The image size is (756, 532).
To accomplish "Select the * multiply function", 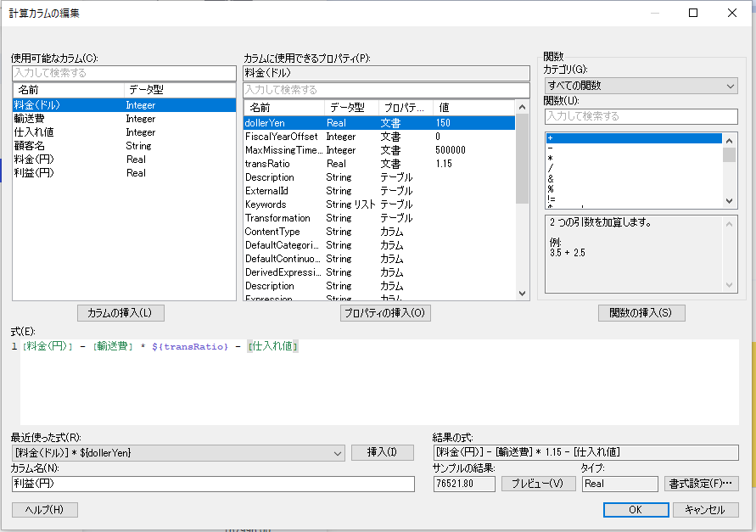I will click(634, 158).
